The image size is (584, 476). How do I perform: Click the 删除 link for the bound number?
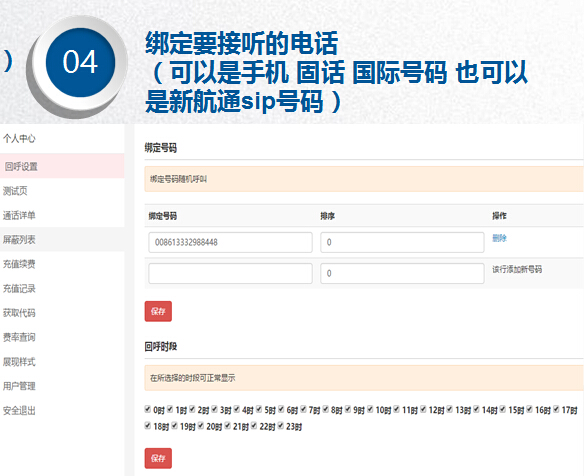(x=499, y=238)
